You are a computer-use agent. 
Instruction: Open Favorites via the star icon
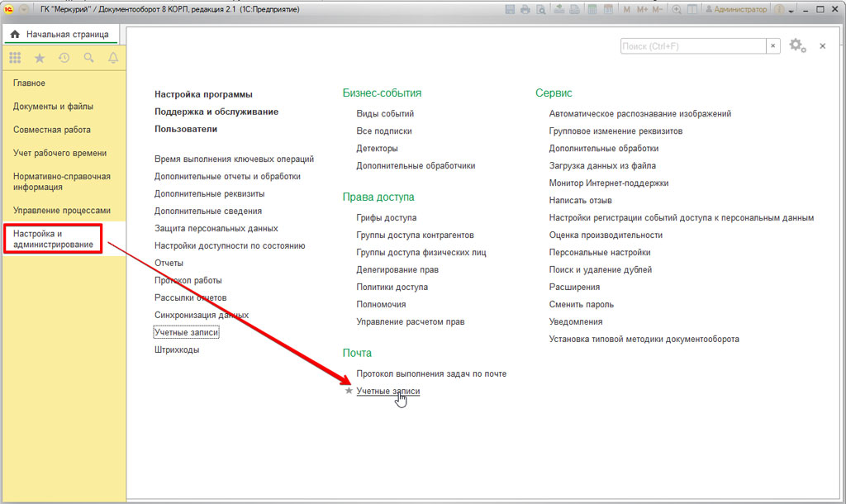tap(40, 58)
